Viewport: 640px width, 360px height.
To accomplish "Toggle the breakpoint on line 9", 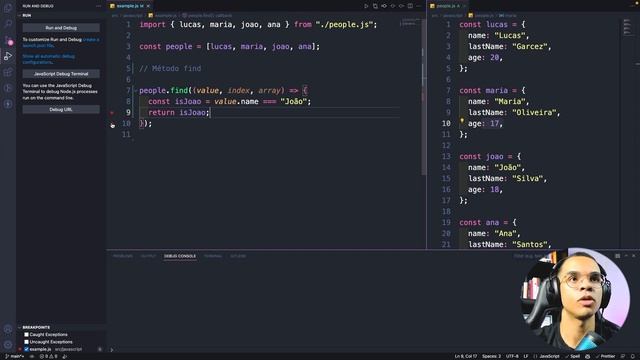I will (112, 113).
